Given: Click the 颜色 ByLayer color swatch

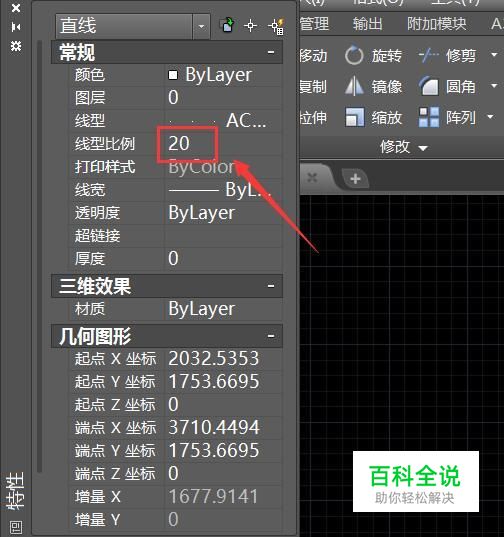Looking at the screenshot, I should pos(173,75).
